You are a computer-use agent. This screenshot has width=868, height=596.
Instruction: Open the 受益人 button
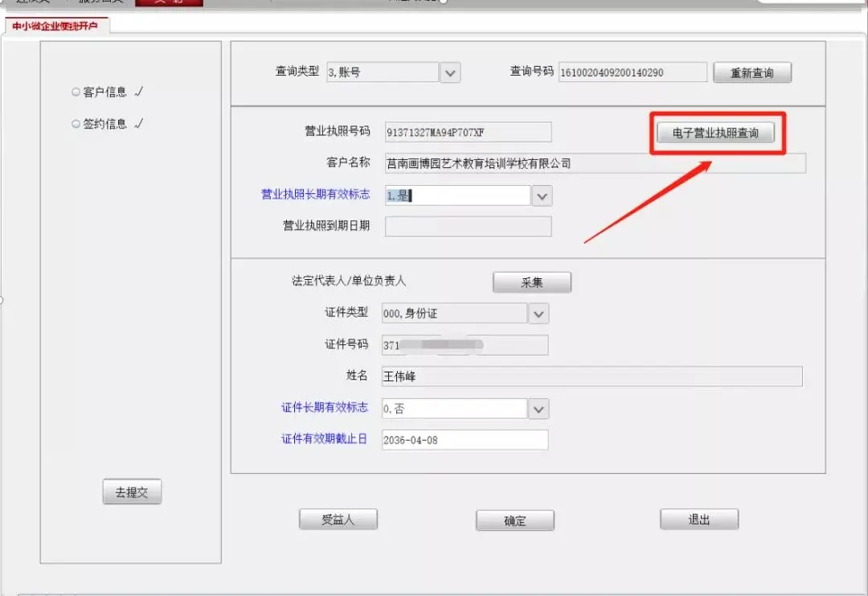338,520
